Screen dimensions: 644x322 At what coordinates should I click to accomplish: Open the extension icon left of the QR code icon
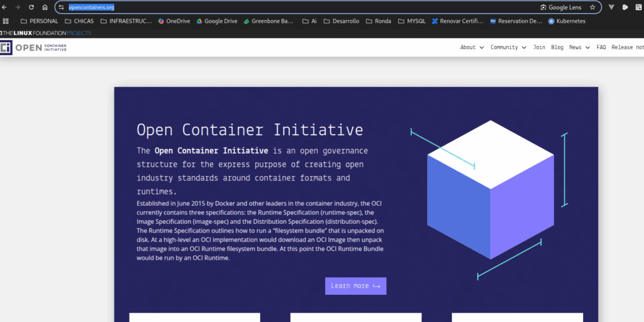point(625,8)
